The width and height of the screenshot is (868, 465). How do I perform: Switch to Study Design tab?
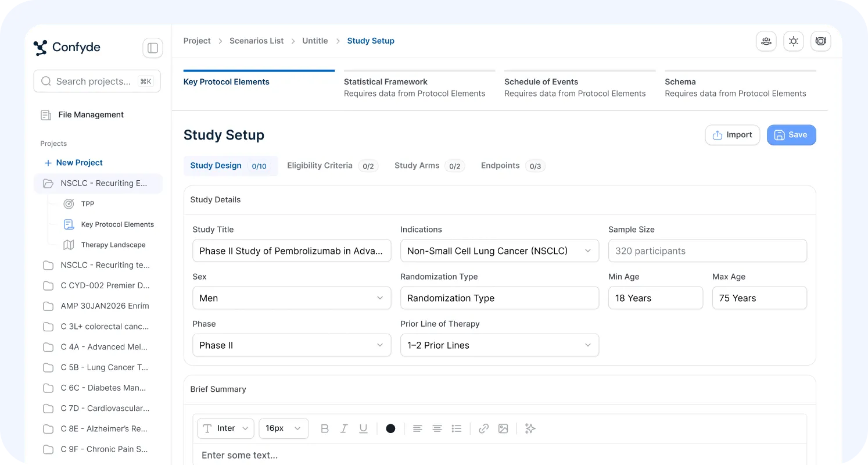tap(230, 166)
